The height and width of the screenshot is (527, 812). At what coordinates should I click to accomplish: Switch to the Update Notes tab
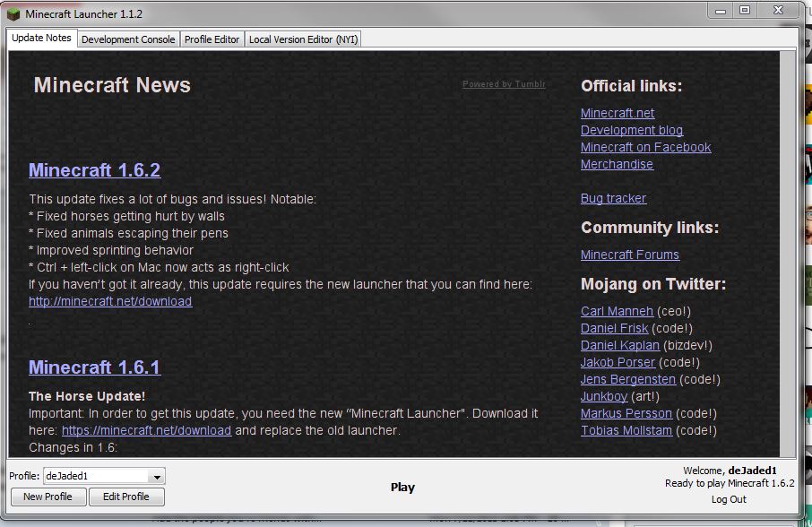click(41, 39)
